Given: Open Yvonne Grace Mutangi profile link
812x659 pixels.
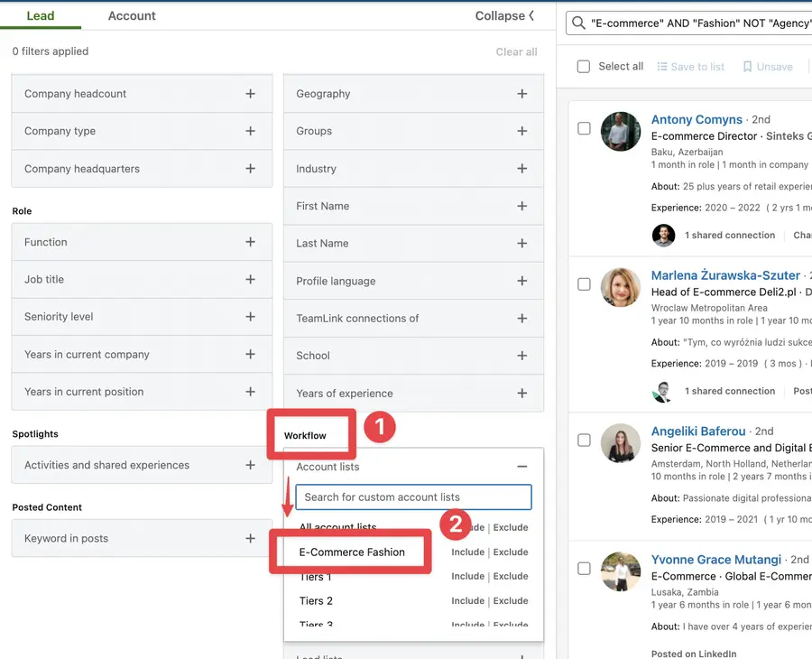Looking at the screenshot, I should pos(715,560).
